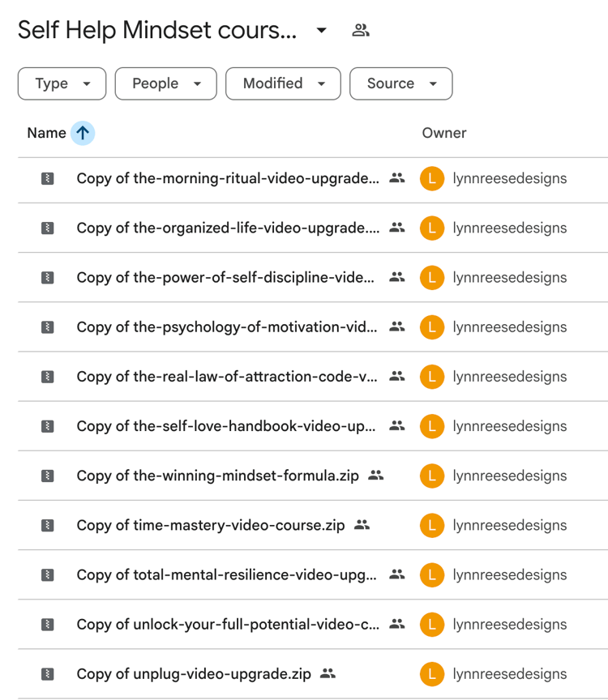Select the the-real-law-of-attraction-code file

226,377
